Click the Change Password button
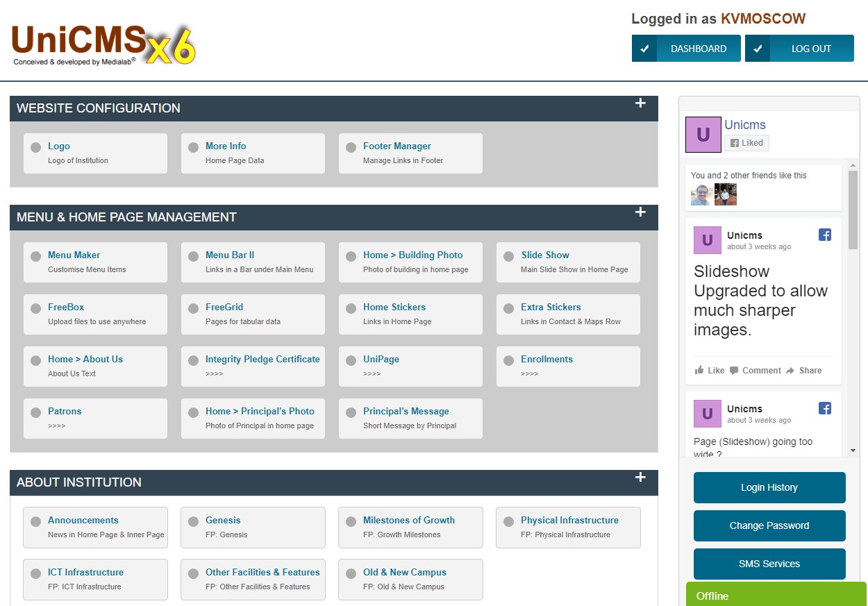This screenshot has height=606, width=868. 769,525
